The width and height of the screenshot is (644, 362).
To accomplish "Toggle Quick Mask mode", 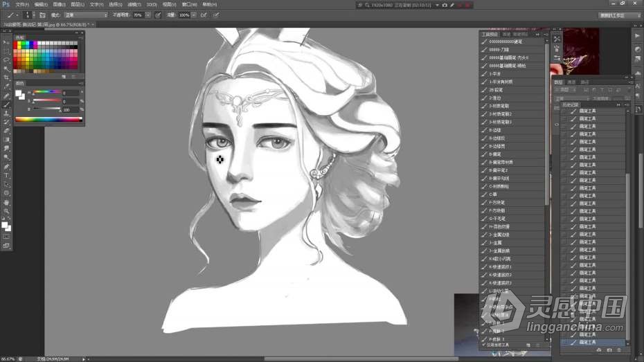I will (6, 237).
